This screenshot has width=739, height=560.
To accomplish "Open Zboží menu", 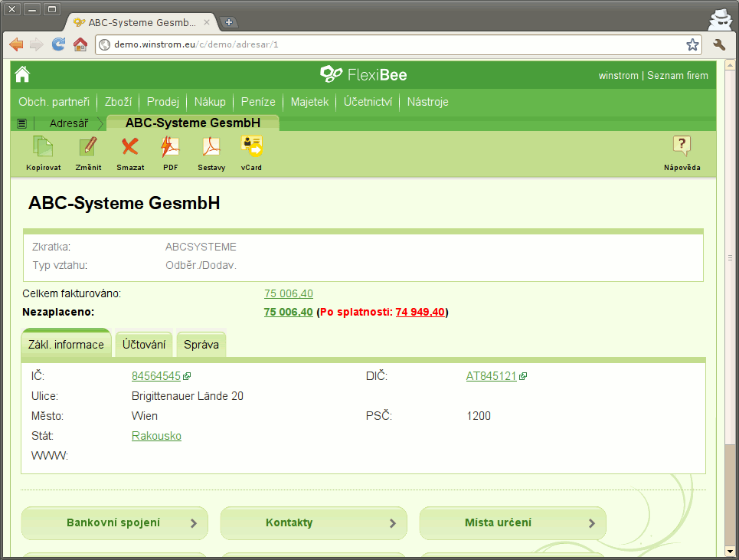I will coord(118,102).
